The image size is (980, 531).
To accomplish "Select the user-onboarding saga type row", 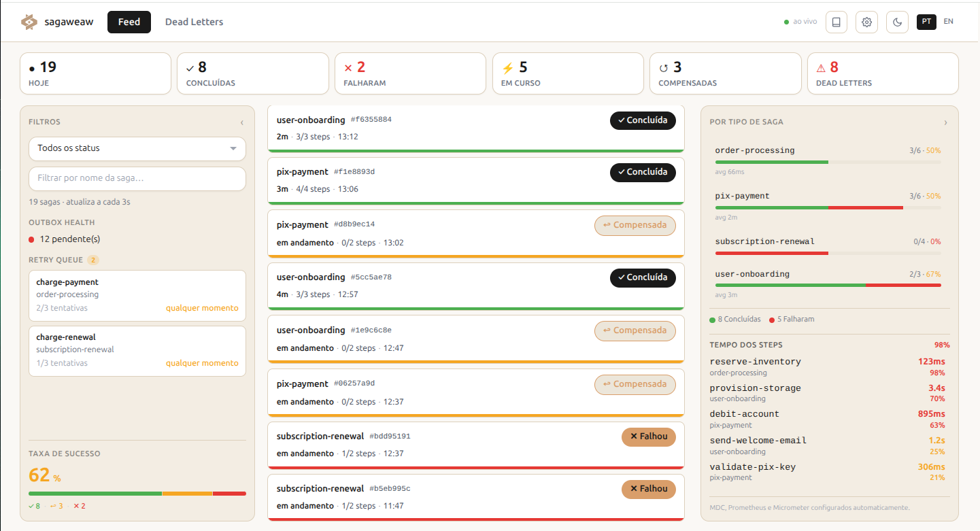I will point(828,284).
